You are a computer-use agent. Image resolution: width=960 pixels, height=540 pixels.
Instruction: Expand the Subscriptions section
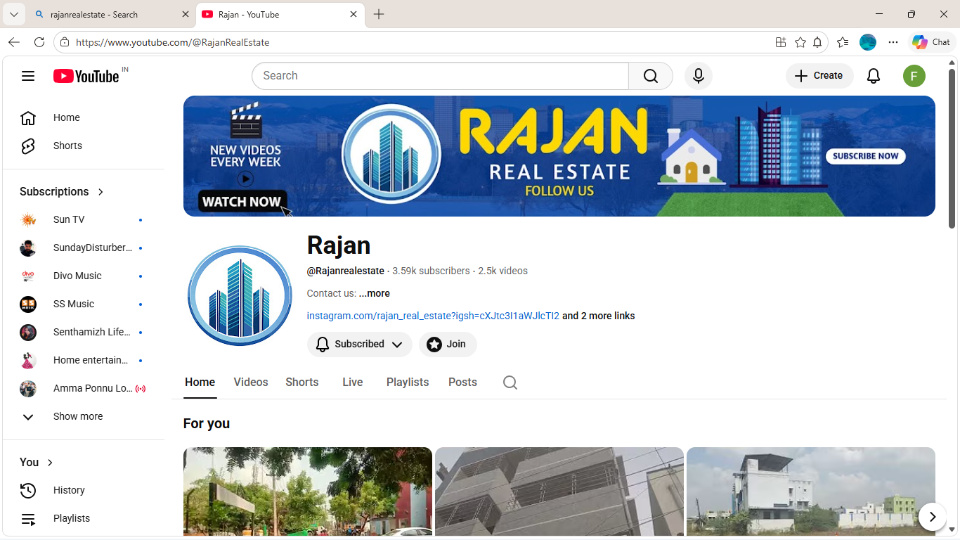coord(62,192)
